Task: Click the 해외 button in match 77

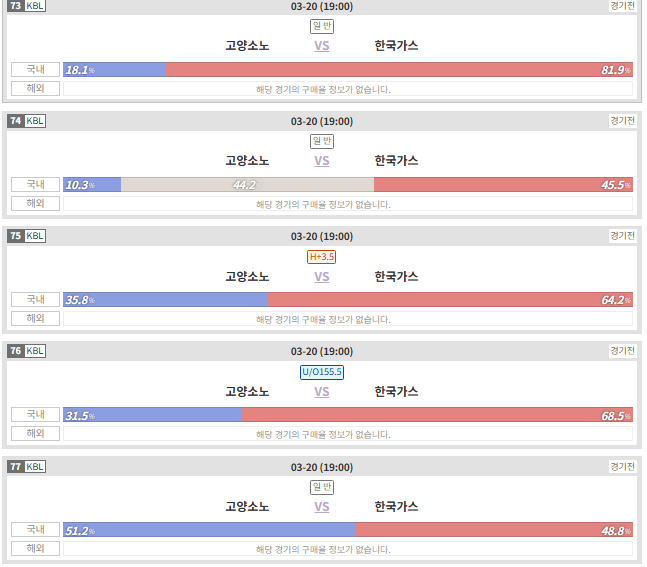Action: [35, 548]
